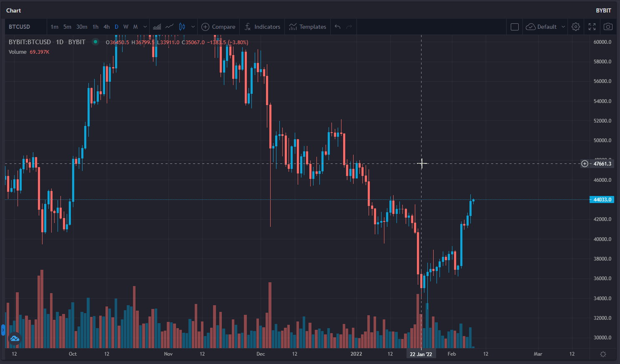Enter fullscreen chart mode

pyautogui.click(x=592, y=27)
